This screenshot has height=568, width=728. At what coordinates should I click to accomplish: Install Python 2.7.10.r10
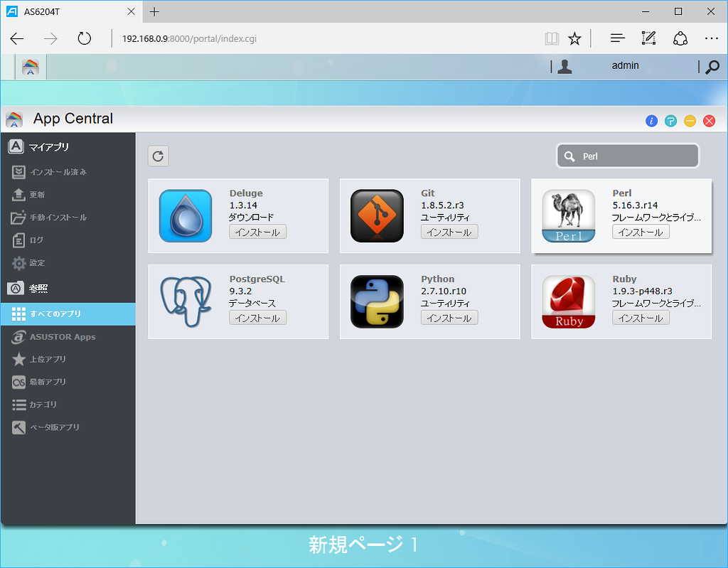pos(449,317)
